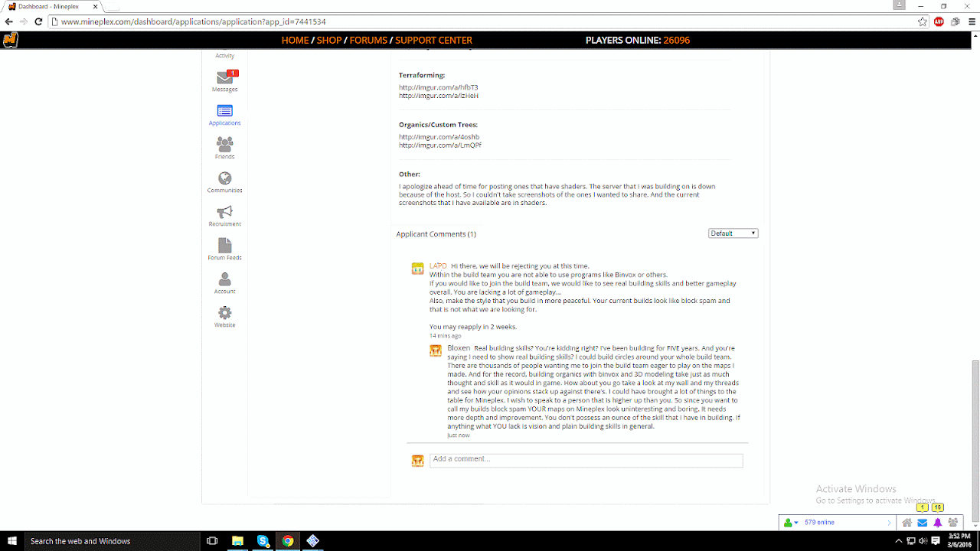Open the Friends sidebar icon

click(225, 144)
